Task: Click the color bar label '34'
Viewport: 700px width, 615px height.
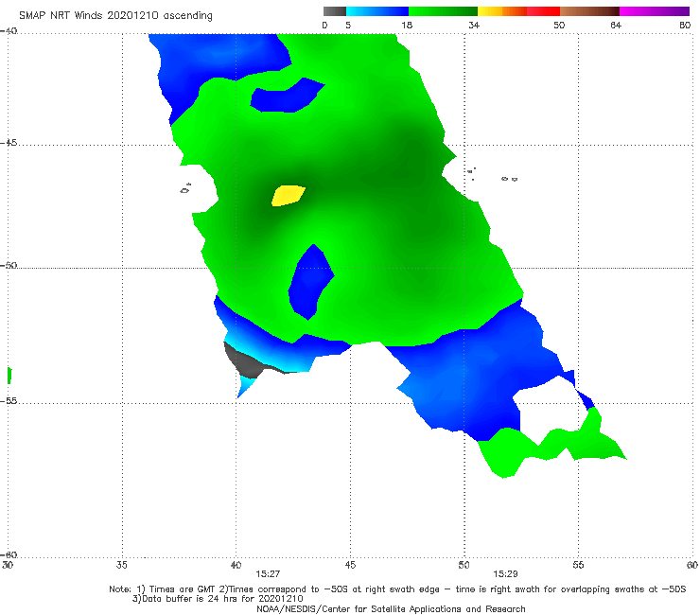Action: [x=474, y=25]
